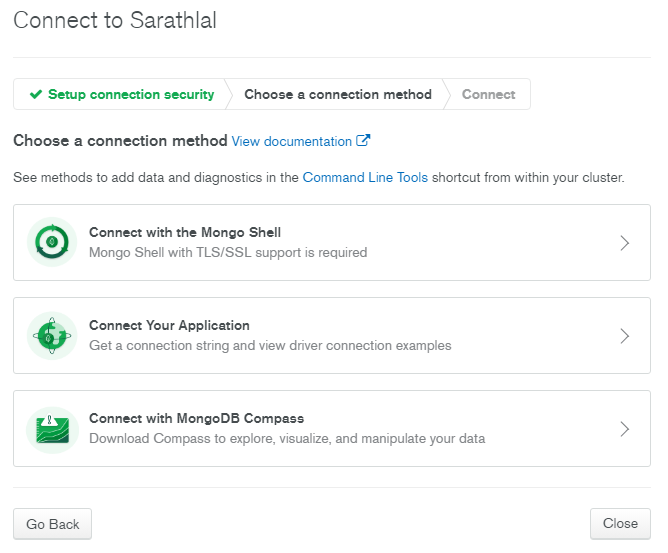Switch to the Connect step
Viewport: 668px width, 553px height.
[488, 94]
